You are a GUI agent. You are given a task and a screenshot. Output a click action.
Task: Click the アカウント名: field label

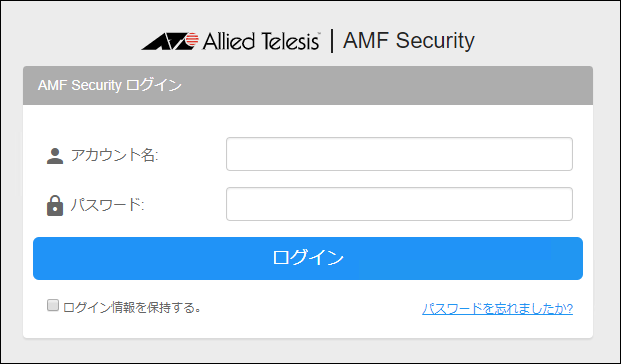(x=114, y=155)
